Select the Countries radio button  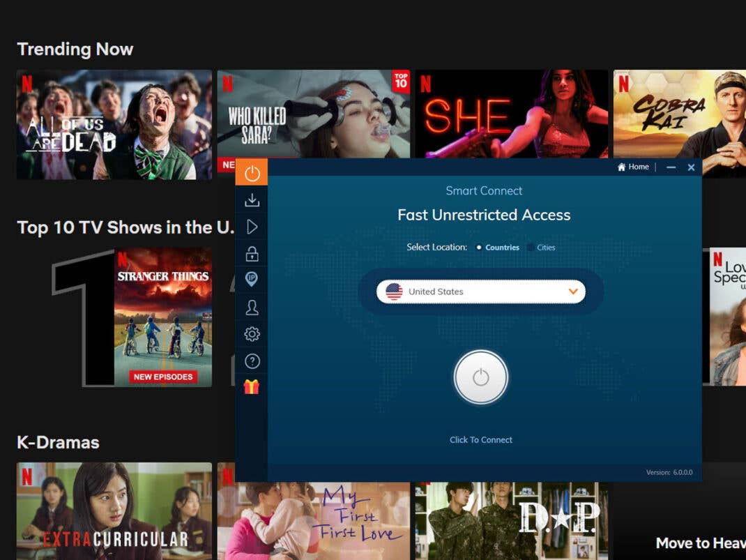[479, 248]
